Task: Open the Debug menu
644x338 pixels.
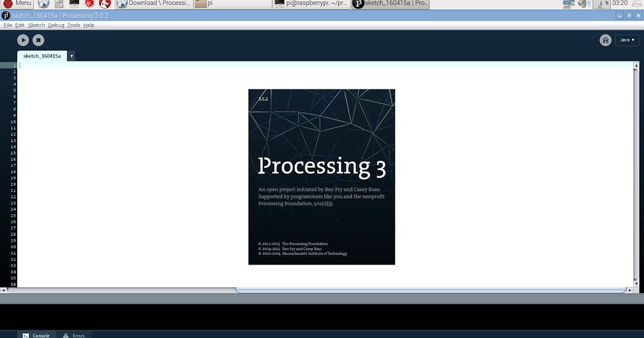Action: 55,25
